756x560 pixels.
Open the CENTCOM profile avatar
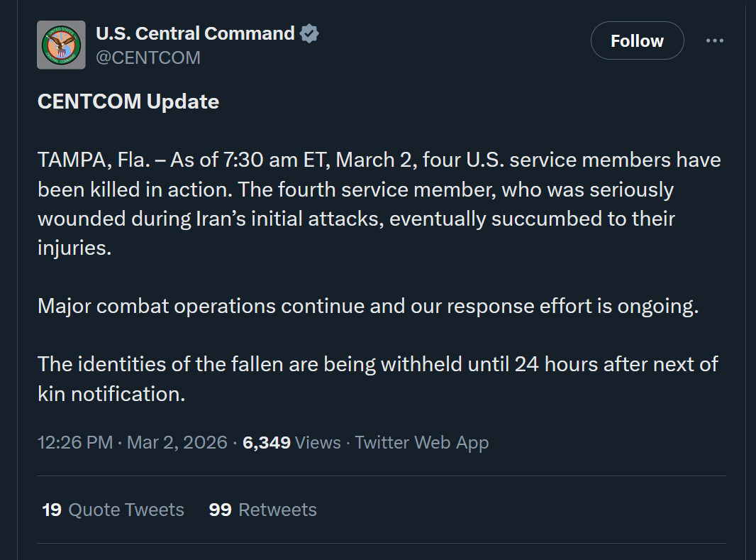[x=60, y=45]
